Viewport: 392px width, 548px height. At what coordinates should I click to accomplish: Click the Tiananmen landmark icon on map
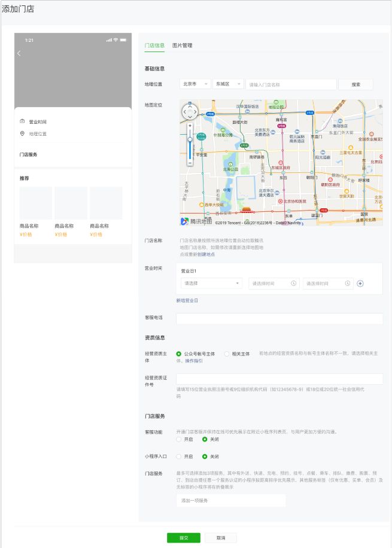(x=247, y=210)
